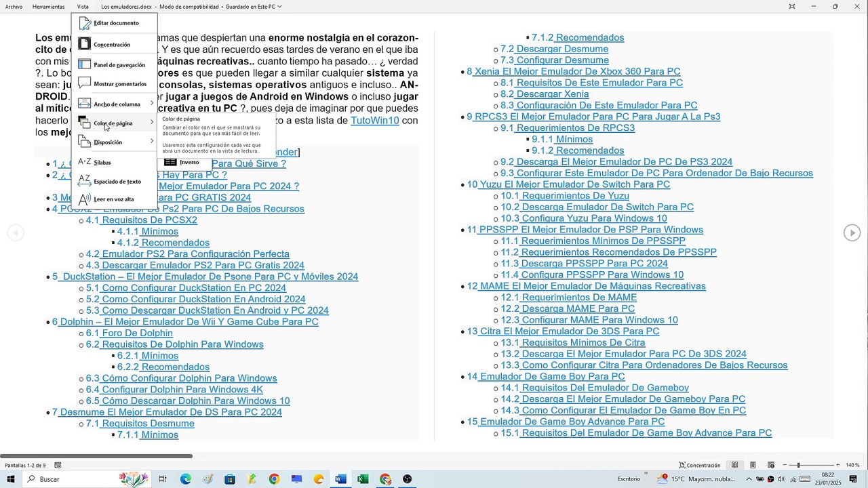The height and width of the screenshot is (488, 868).
Task: Follow link 4.1 Requisitos De PCSX2
Action: 142,220
